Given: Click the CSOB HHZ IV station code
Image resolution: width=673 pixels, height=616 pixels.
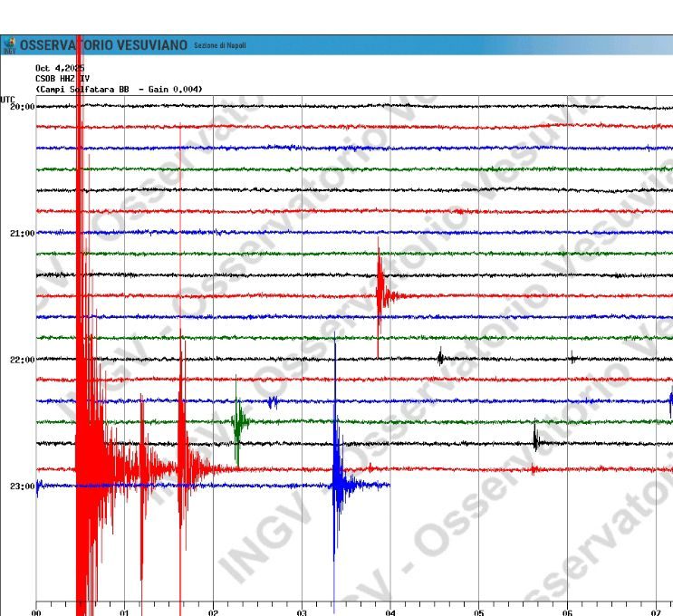Looking at the screenshot, I should pyautogui.click(x=62, y=79).
